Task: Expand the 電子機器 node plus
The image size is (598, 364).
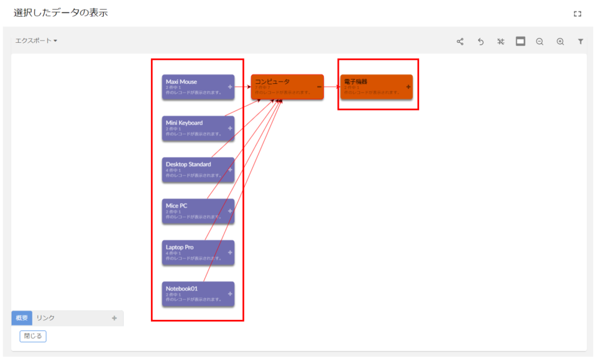Action: (x=408, y=87)
